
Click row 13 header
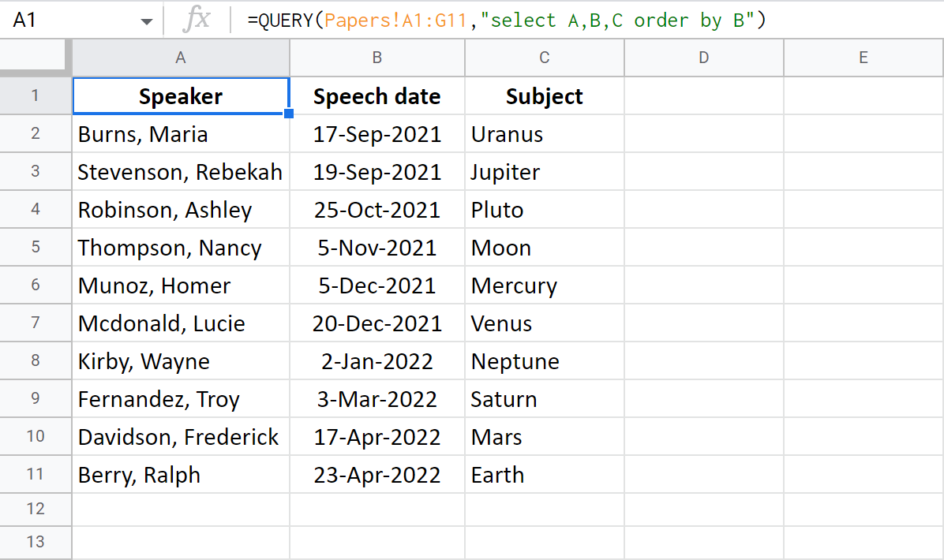tap(36, 543)
